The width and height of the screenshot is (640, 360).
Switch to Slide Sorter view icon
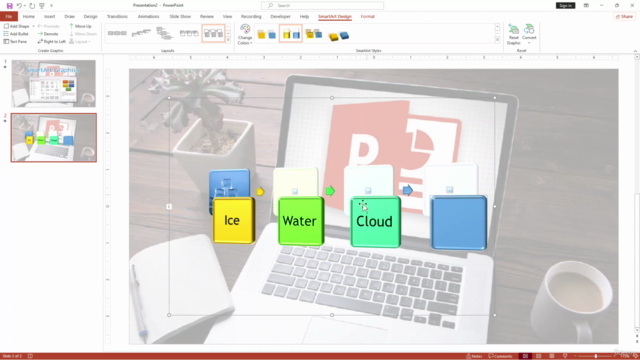tap(539, 356)
